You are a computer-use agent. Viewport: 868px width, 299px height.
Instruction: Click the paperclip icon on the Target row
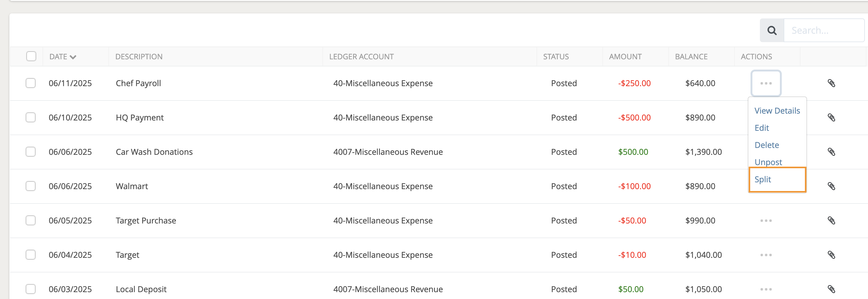(833, 255)
